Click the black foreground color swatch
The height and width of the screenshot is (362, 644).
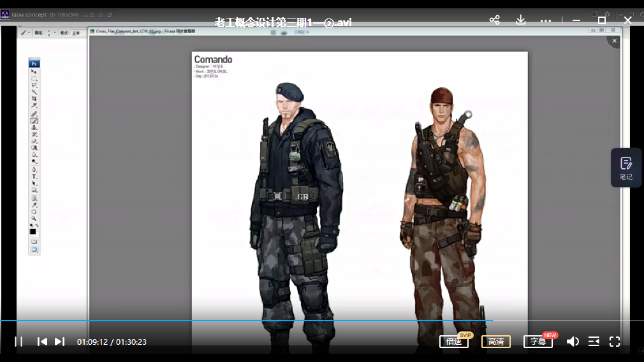pos(33,231)
